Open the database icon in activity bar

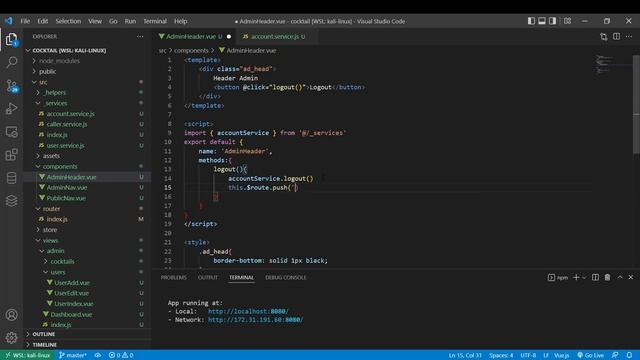click(11, 178)
